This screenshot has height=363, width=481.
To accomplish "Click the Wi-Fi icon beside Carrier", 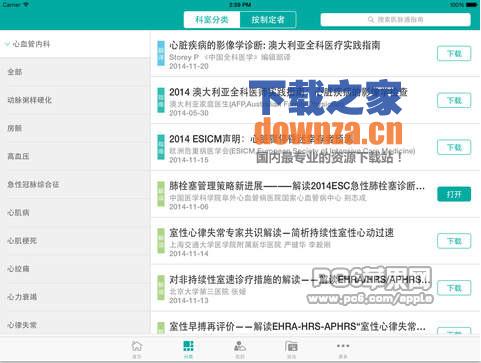I will pyautogui.click(x=26, y=5).
